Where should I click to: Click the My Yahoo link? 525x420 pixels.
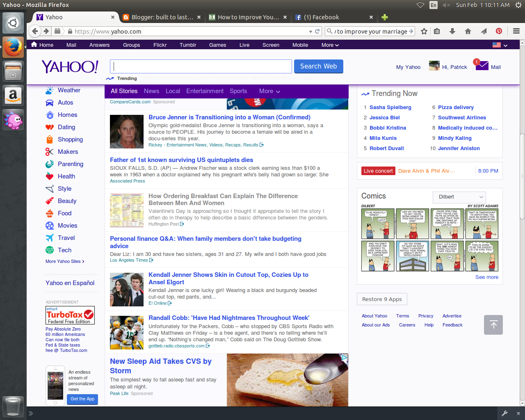[x=408, y=67]
